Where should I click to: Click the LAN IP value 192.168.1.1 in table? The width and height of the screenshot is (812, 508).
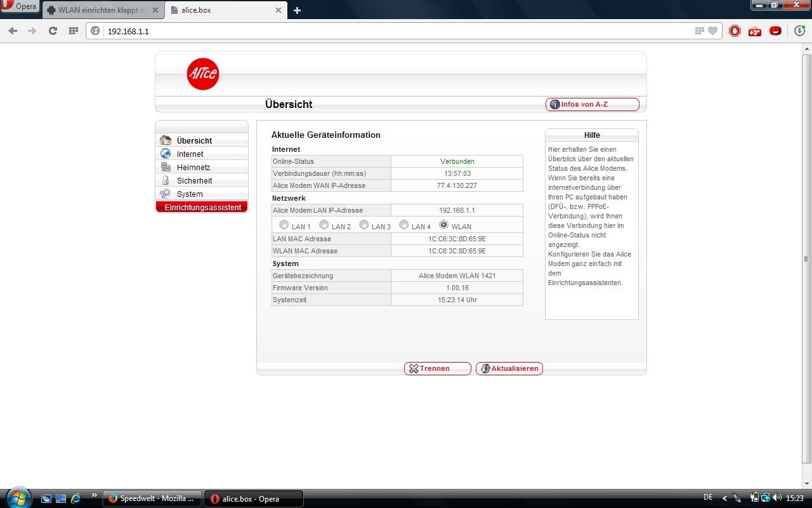click(457, 210)
